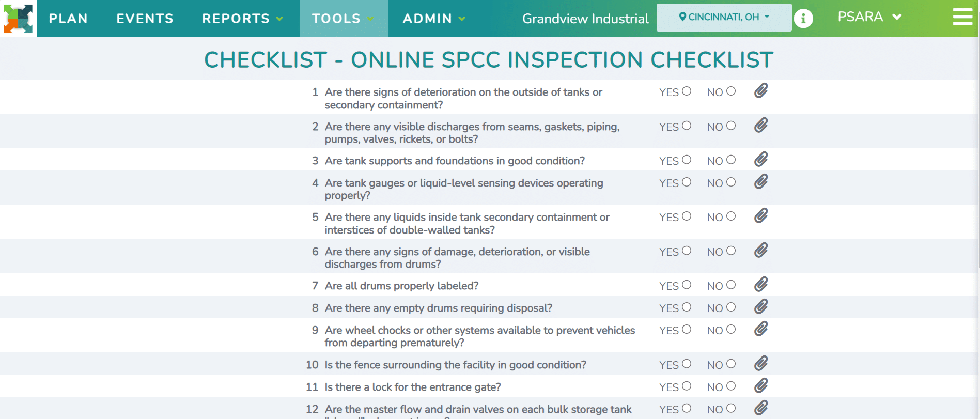This screenshot has height=419, width=980.
Task: Expand the Reports menu
Action: tap(243, 19)
